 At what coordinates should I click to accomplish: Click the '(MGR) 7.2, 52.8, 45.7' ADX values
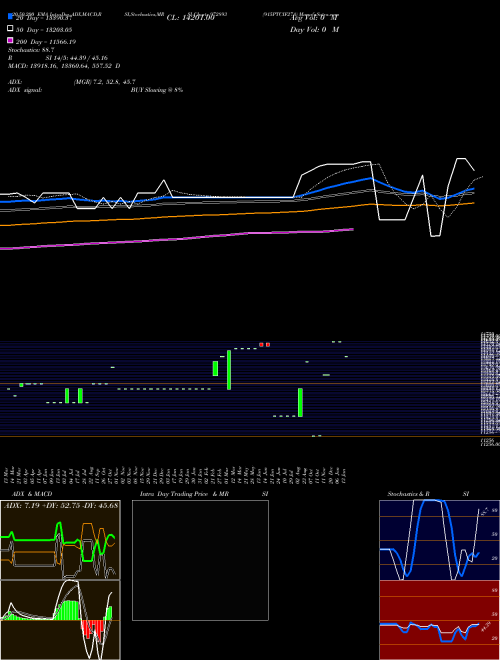(x=104, y=82)
